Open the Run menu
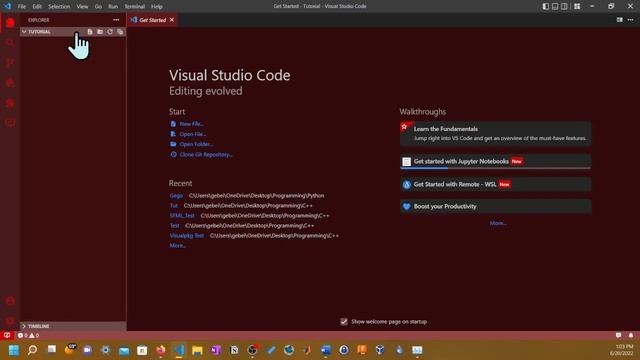Viewport: 640px width, 360px height. pos(113,7)
